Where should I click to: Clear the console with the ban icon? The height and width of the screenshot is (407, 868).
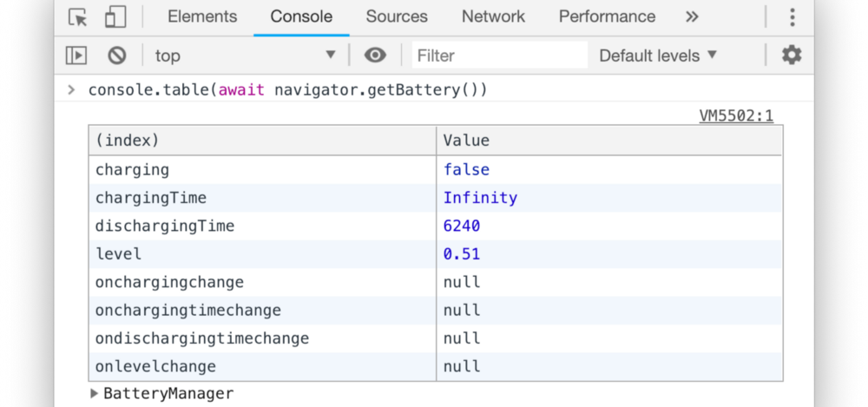(117, 56)
